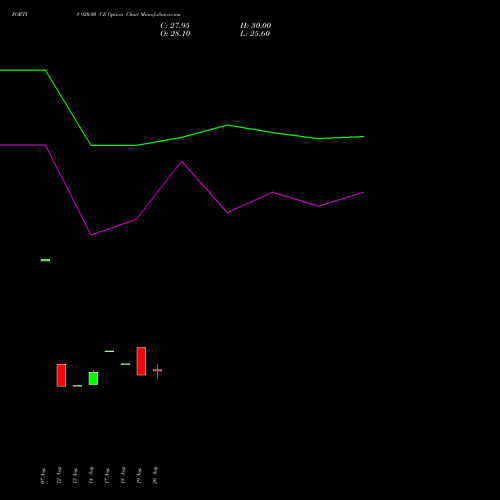Click the high price value H: 30.00

tap(255, 26)
